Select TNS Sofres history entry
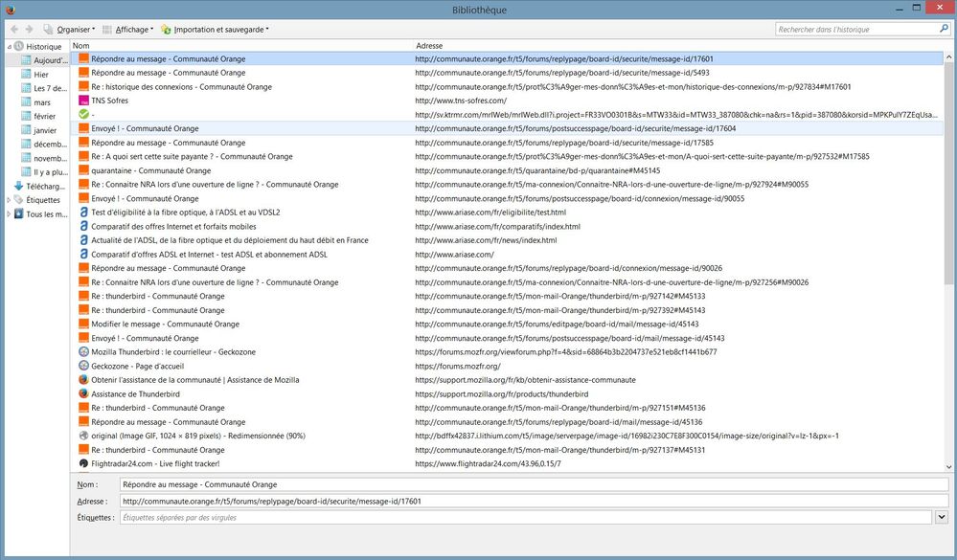The width and height of the screenshot is (957, 560). (x=507, y=101)
